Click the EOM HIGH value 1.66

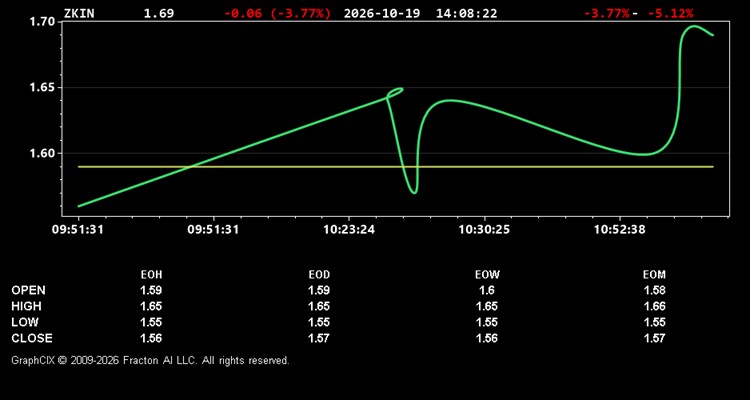(654, 306)
